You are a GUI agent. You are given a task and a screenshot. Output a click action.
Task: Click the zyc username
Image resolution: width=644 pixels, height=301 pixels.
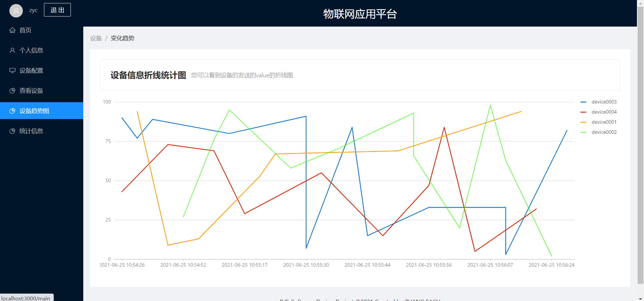point(33,10)
